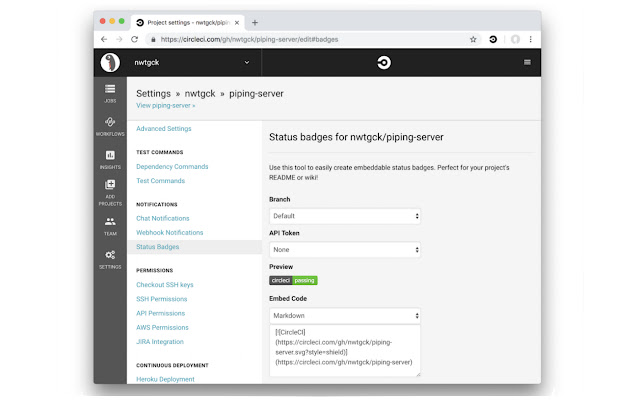Click the piping-server breadcrumb heading
Image resolution: width=640 pixels, height=400 pixels.
tap(256, 93)
